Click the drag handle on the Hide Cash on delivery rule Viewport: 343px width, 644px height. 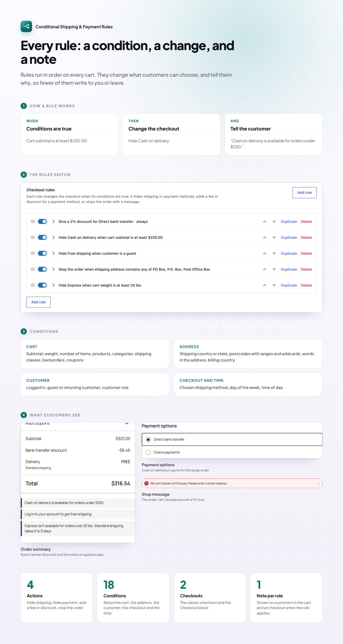(x=33, y=237)
